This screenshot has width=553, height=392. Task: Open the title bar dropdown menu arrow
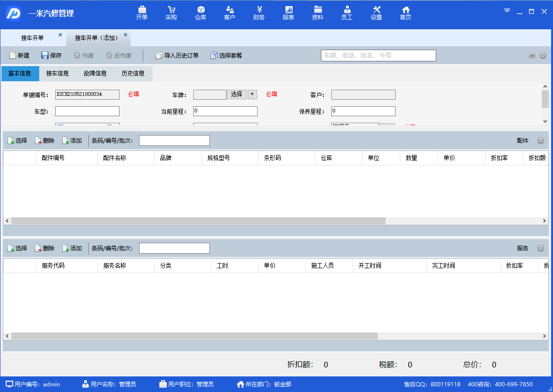(x=507, y=11)
